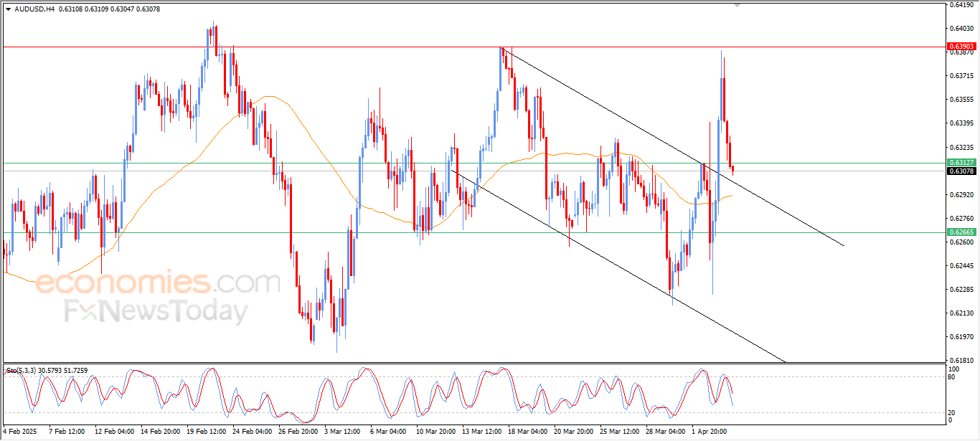Select the black 0.63078 current price tag

point(961,171)
